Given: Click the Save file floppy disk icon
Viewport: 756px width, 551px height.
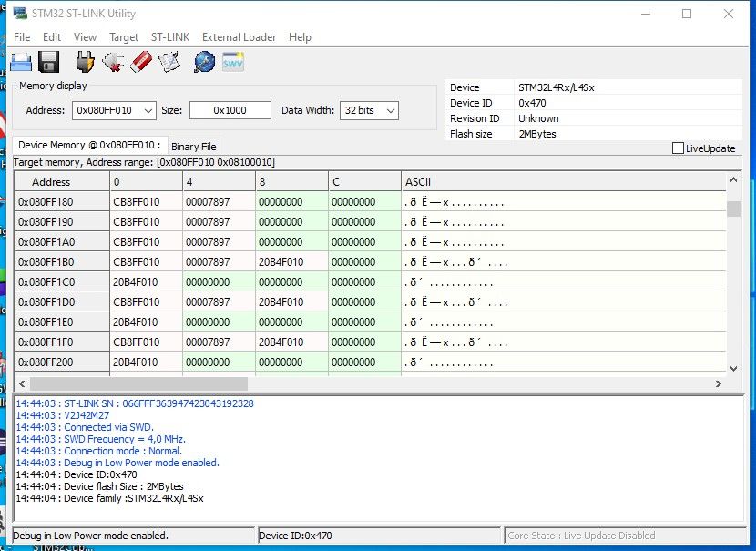Looking at the screenshot, I should (x=48, y=62).
